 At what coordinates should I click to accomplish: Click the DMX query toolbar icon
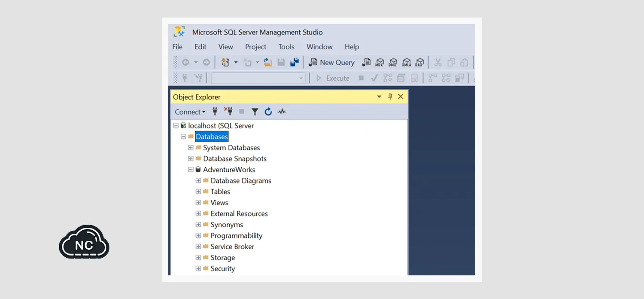pos(393,63)
